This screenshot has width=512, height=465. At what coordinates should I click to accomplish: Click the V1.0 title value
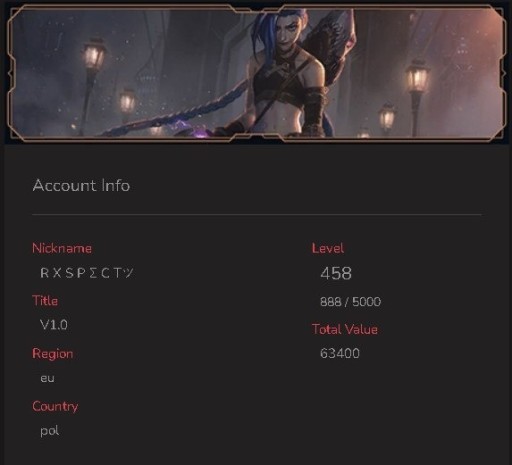pos(54,325)
